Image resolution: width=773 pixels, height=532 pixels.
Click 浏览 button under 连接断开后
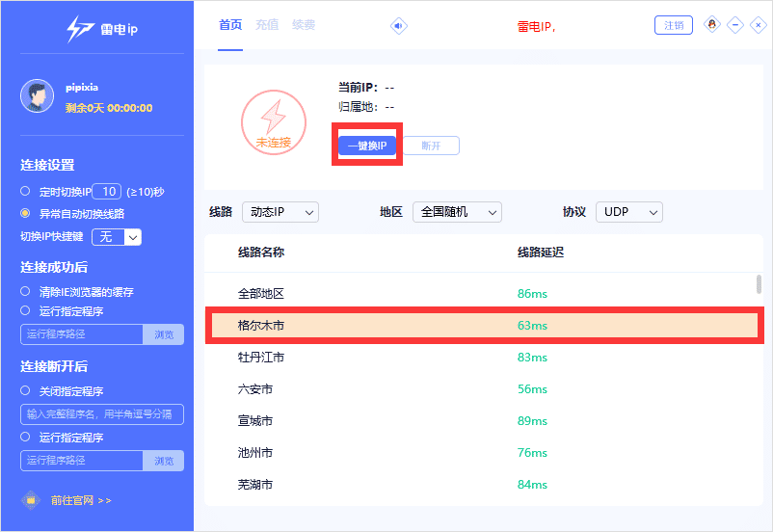point(164,461)
